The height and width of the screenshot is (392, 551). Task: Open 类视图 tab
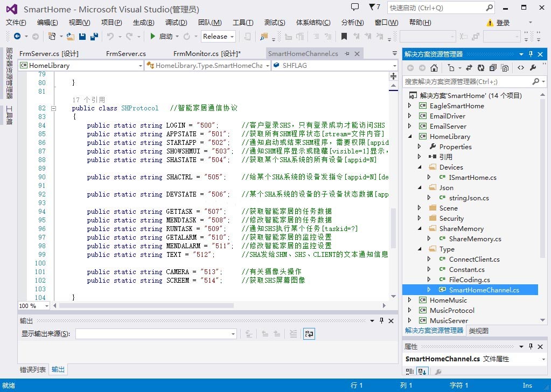point(479,331)
